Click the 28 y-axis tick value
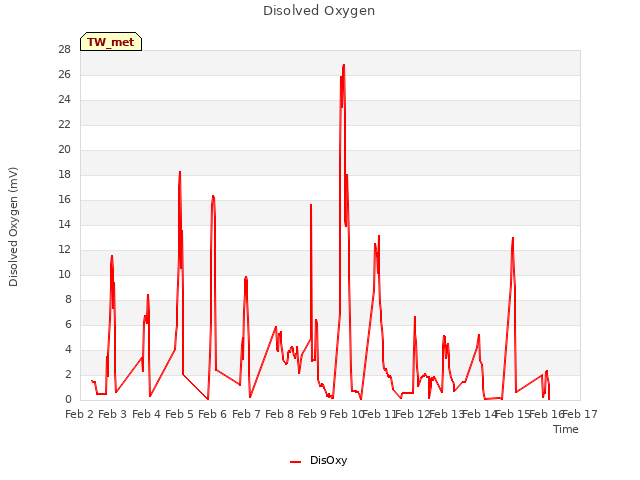The image size is (640, 480). tap(64, 50)
